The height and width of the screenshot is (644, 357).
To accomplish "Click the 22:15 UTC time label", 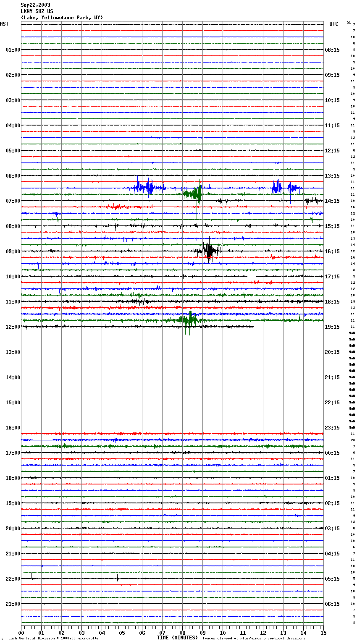I will [332, 403].
